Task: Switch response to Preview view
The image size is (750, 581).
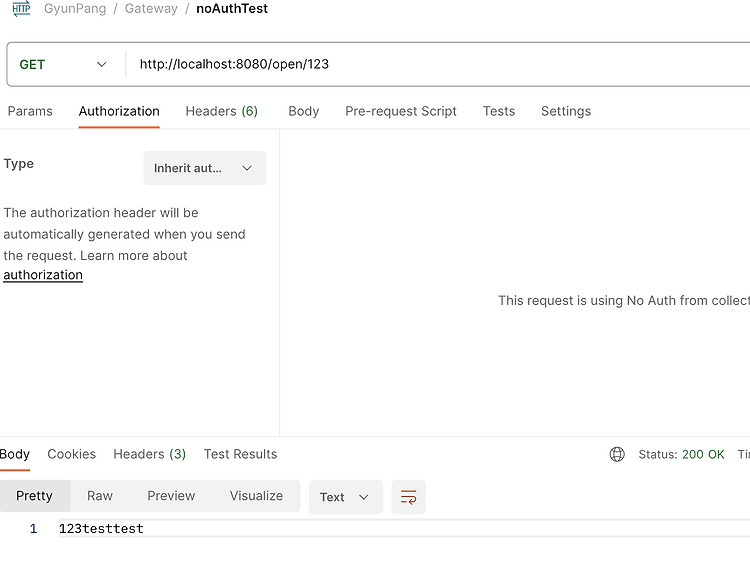Action: click(x=171, y=496)
